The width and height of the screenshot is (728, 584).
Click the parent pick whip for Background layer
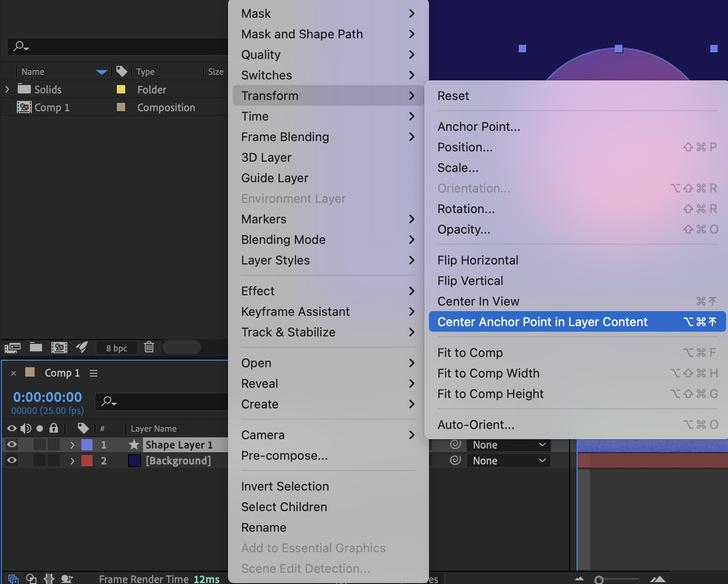point(456,460)
